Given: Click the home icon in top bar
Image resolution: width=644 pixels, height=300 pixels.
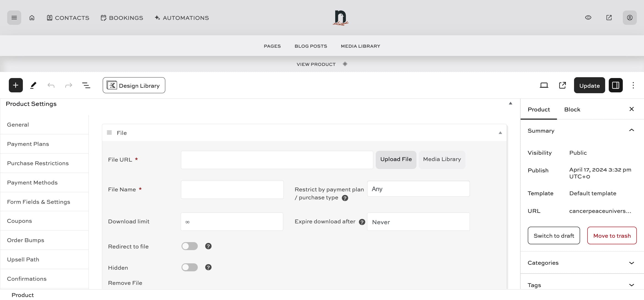Looking at the screenshot, I should pos(32,18).
